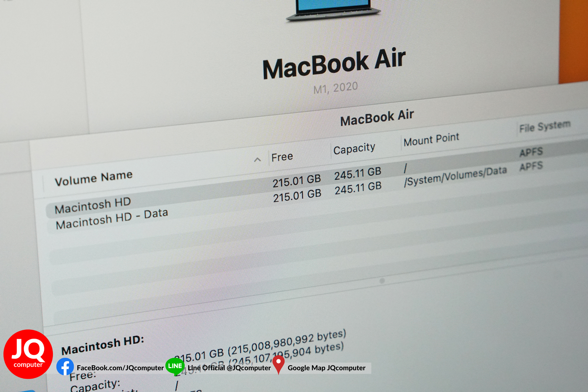Image resolution: width=588 pixels, height=392 pixels.
Task: Sort by the Capacity column header
Action: click(x=354, y=149)
